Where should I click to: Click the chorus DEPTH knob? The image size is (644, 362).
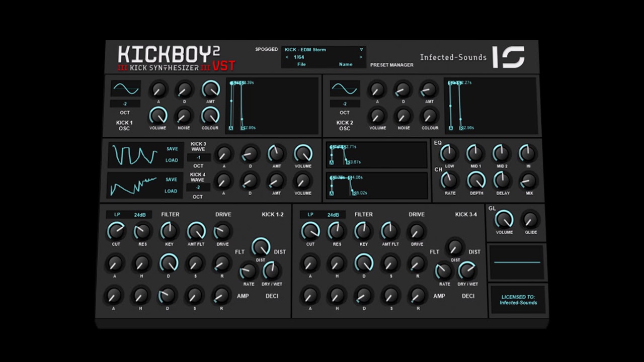click(476, 180)
